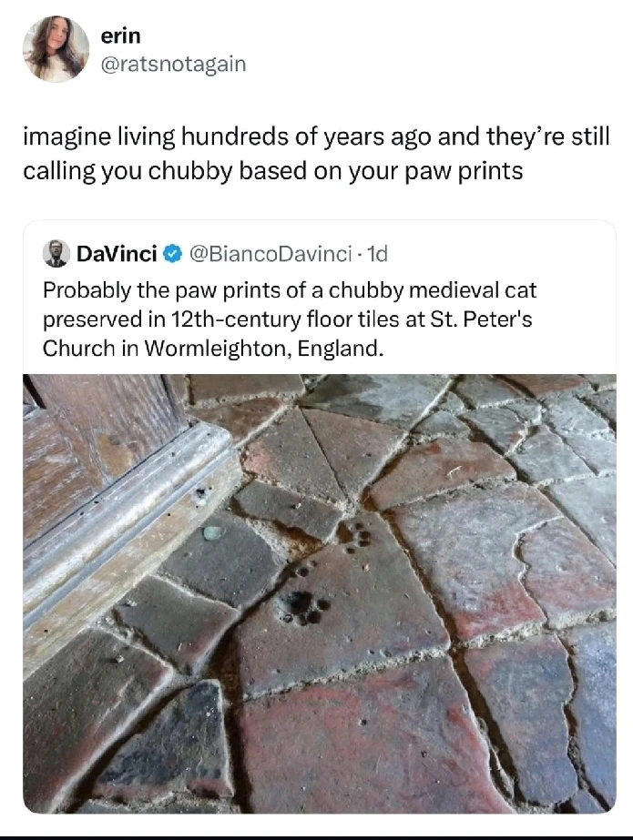The width and height of the screenshot is (633, 840).
Task: Open the @ratsnotagain handle link
Action: 173,64
